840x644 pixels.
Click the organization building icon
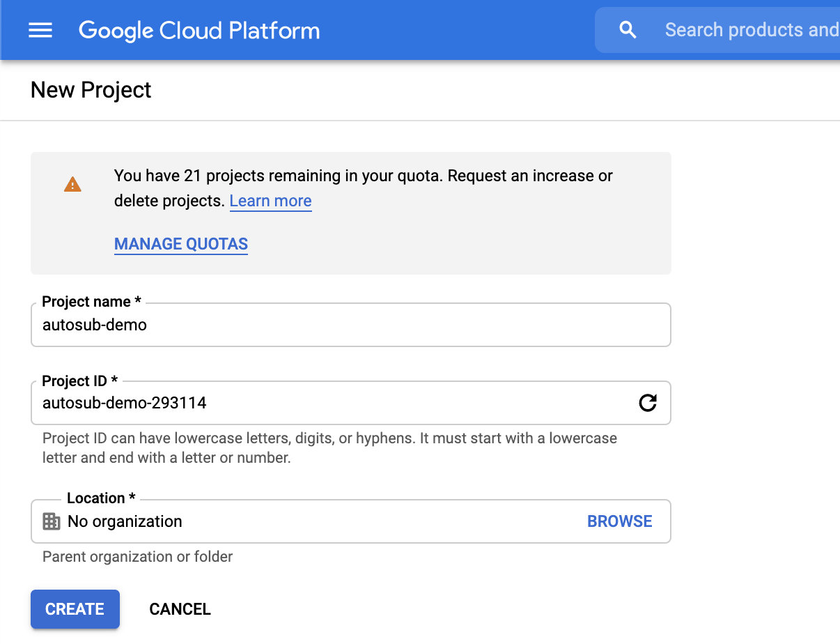pos(52,521)
